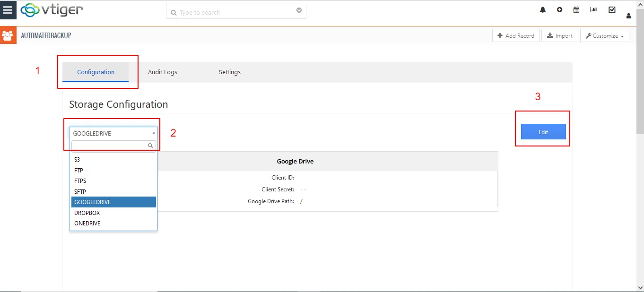Click the orange AutomatedBackup module icon
The image size is (644, 292).
coord(8,35)
